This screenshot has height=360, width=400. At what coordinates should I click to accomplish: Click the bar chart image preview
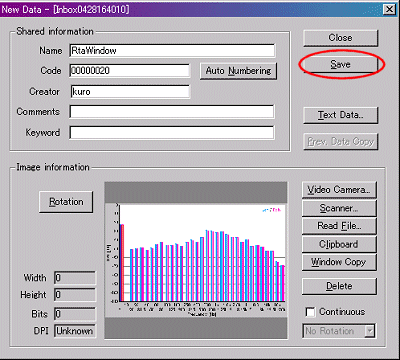pos(196,260)
